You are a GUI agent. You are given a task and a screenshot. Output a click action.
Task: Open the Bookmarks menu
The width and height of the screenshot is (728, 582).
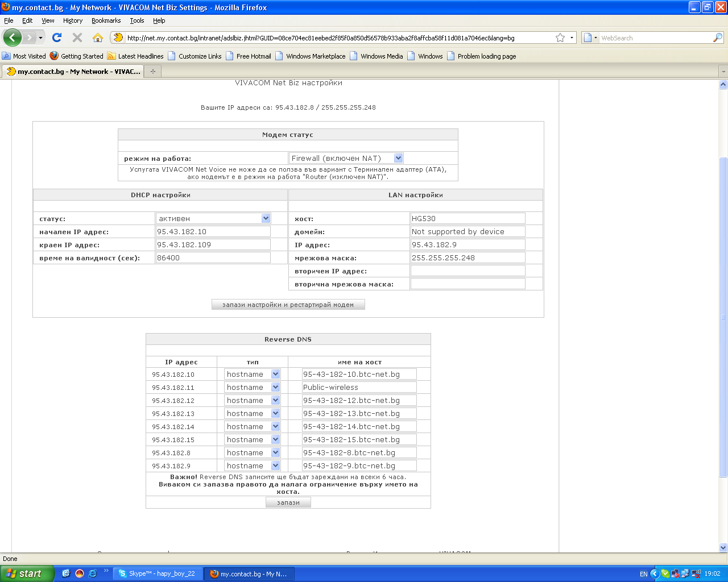(106, 20)
